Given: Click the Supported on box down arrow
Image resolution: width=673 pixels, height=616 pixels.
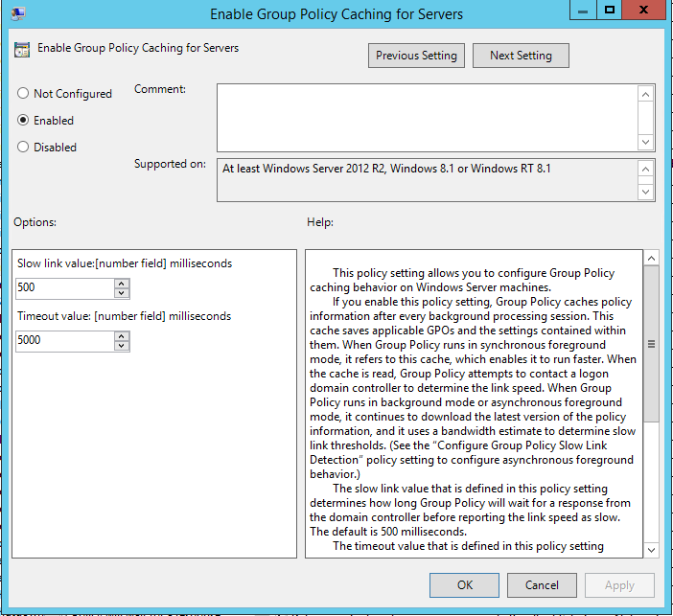Looking at the screenshot, I should (645, 192).
